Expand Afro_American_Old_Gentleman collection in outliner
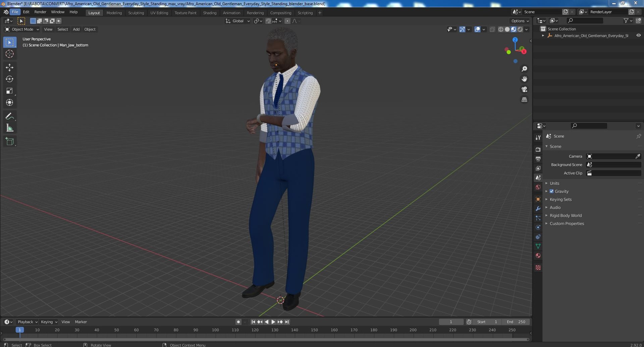 point(543,36)
